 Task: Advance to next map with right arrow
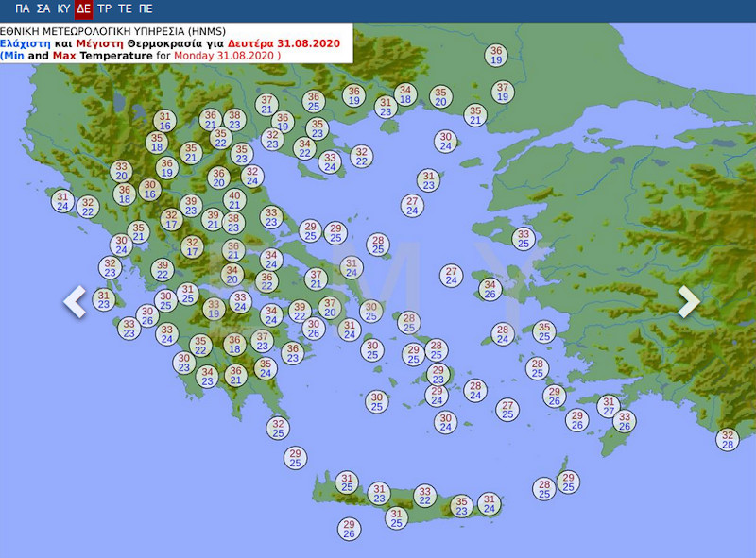point(689,302)
